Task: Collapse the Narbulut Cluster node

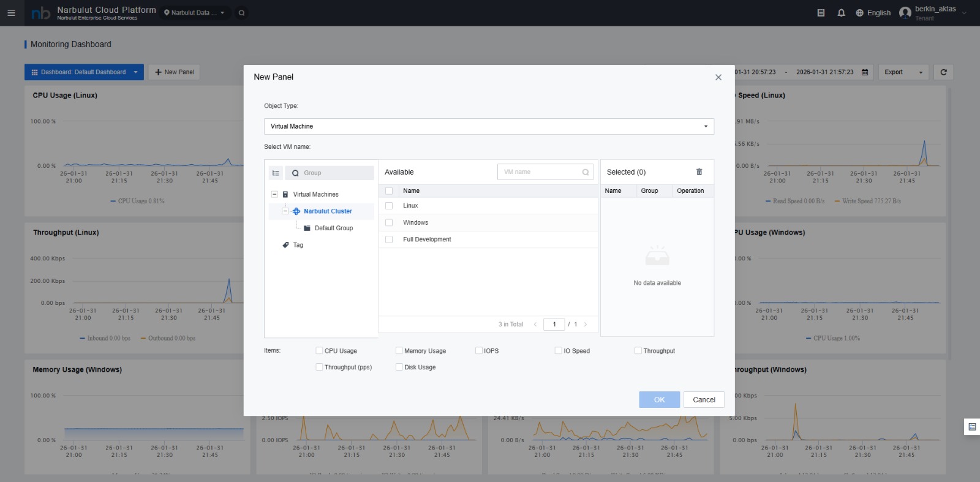Action: point(285,211)
